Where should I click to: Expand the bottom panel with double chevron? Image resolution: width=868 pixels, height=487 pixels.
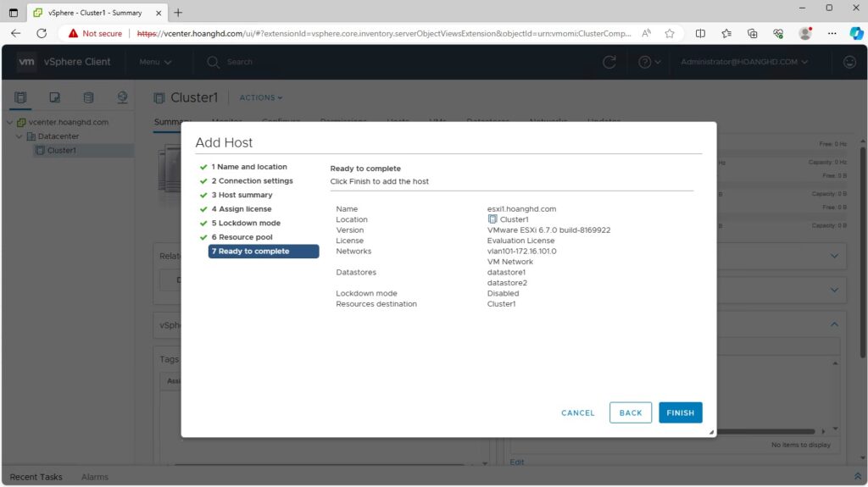pyautogui.click(x=858, y=477)
